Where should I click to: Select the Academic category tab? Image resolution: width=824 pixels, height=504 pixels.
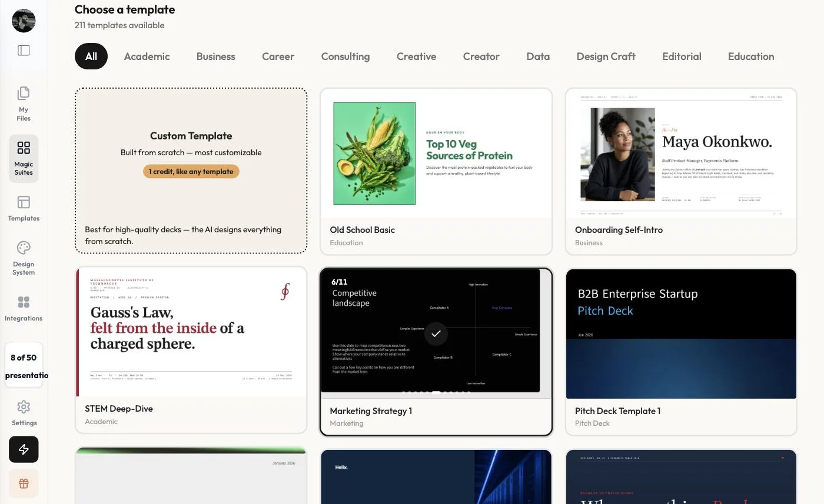(x=147, y=56)
